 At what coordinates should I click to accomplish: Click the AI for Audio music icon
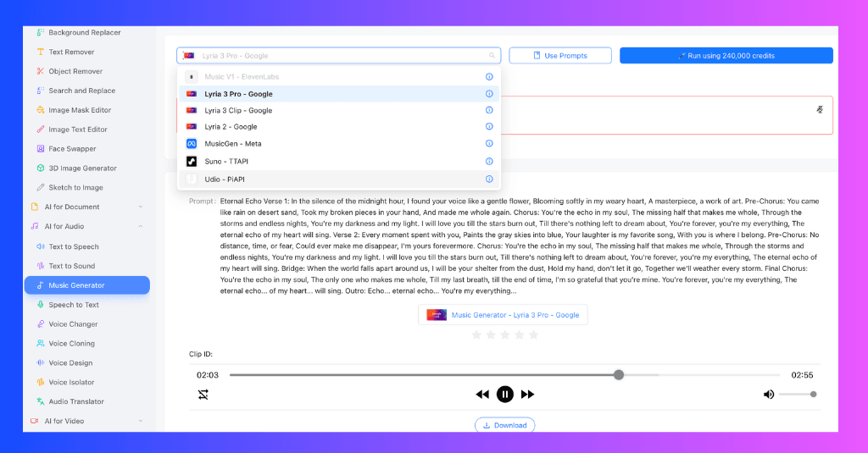click(x=34, y=226)
